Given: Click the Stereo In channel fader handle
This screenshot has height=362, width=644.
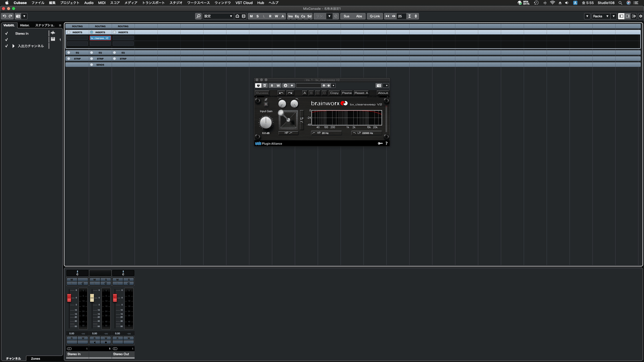Looking at the screenshot, I should pos(69,298).
